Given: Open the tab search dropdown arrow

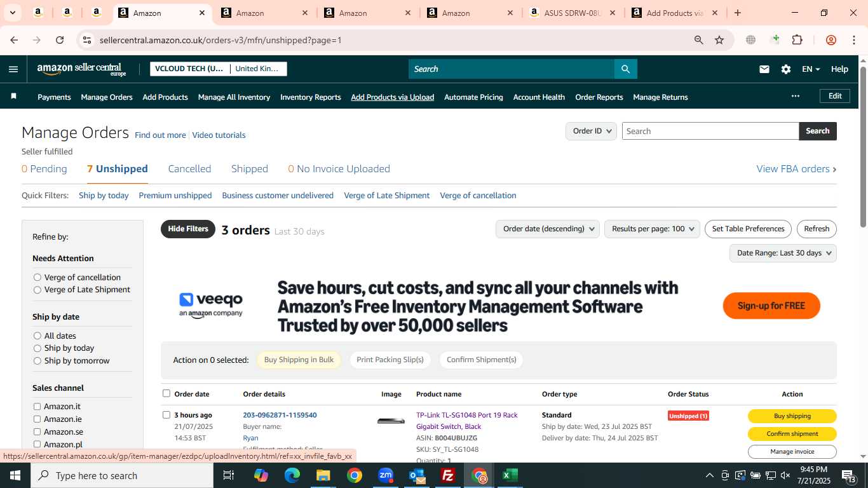Looking at the screenshot, I should pyautogui.click(x=12, y=13).
